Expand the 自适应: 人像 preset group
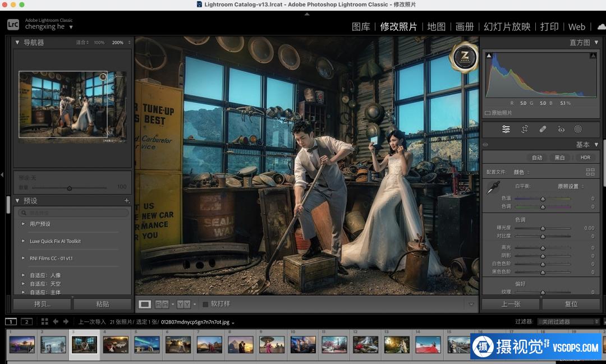606x364 pixels. [23, 275]
